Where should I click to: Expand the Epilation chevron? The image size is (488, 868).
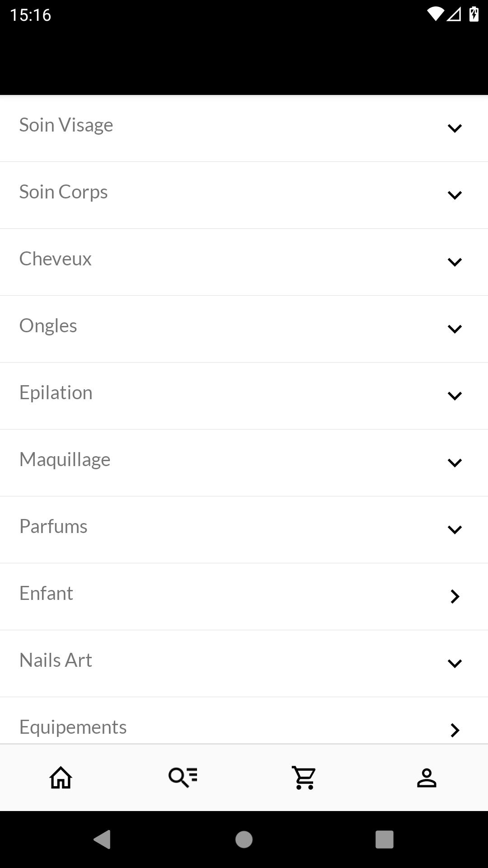455,396
